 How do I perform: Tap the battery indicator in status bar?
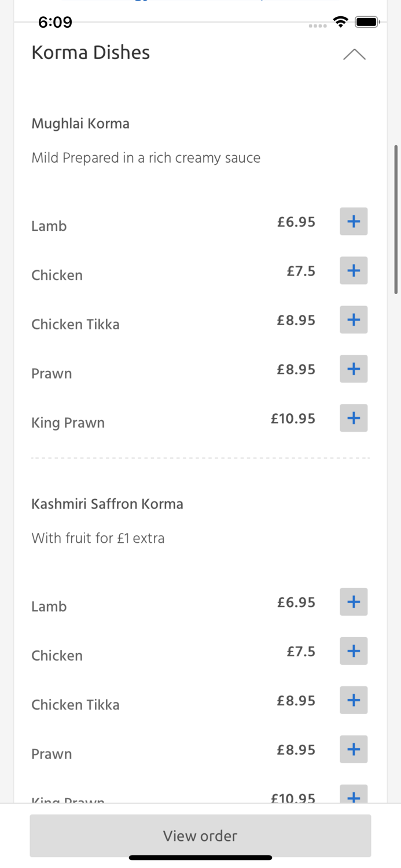[367, 21]
